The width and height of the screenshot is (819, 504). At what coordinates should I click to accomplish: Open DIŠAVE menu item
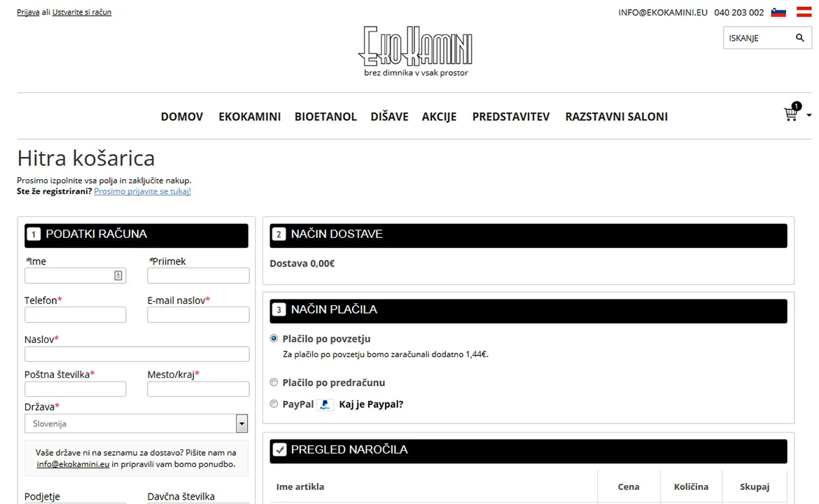tap(390, 116)
